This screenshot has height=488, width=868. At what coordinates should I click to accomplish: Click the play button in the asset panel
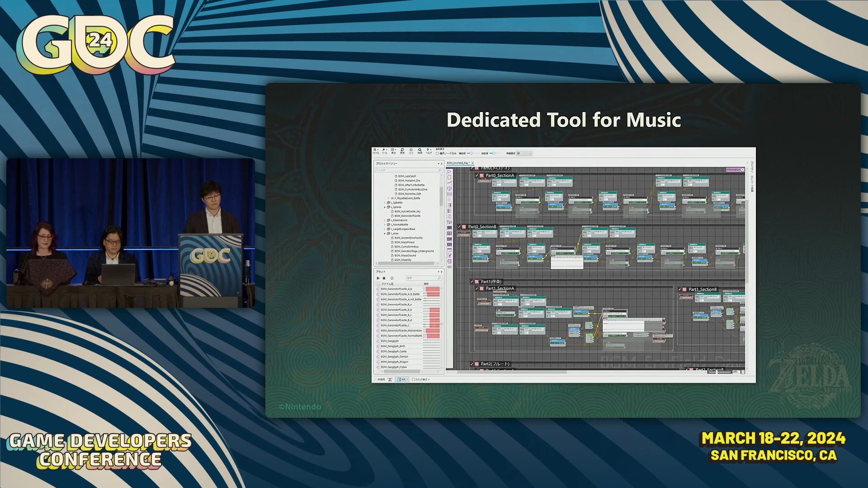[378, 278]
